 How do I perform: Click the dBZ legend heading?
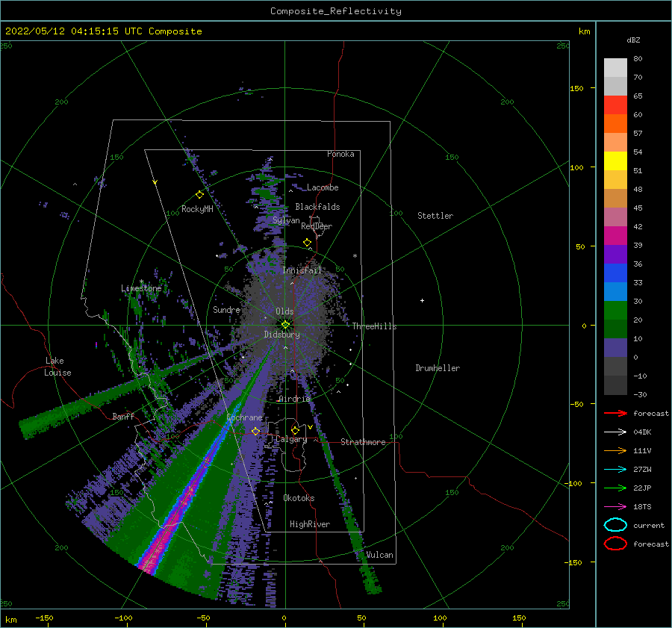click(633, 40)
